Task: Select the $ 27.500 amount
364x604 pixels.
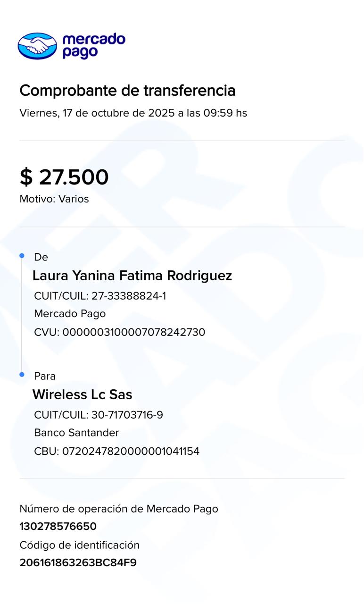Action: [x=64, y=177]
